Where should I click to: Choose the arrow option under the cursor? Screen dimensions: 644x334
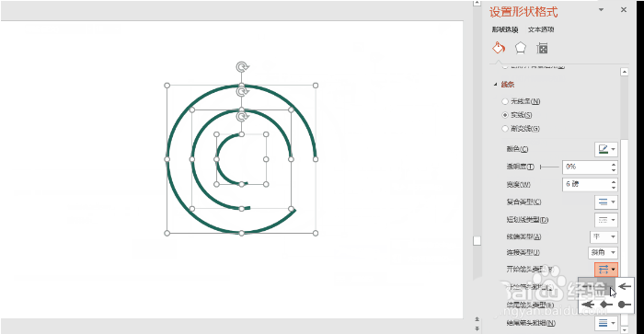[x=606, y=286]
